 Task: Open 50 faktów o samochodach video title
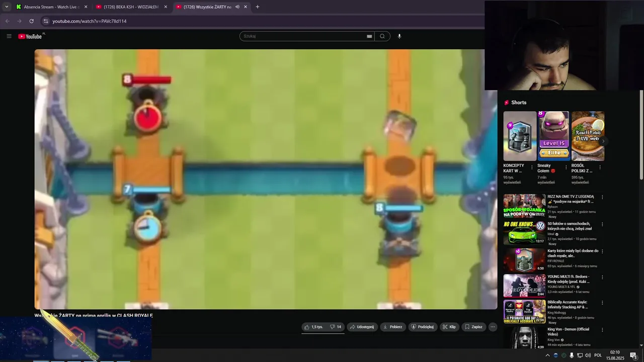tap(570, 226)
